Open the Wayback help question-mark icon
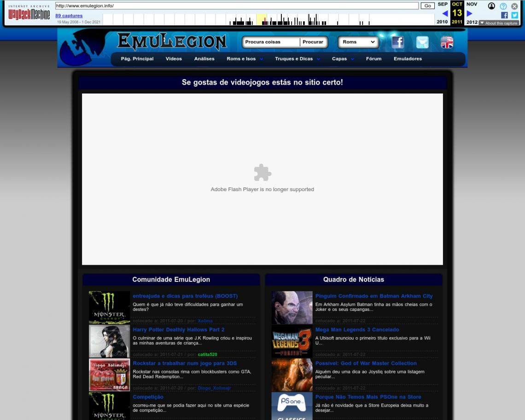525x420 pixels. coord(503,6)
